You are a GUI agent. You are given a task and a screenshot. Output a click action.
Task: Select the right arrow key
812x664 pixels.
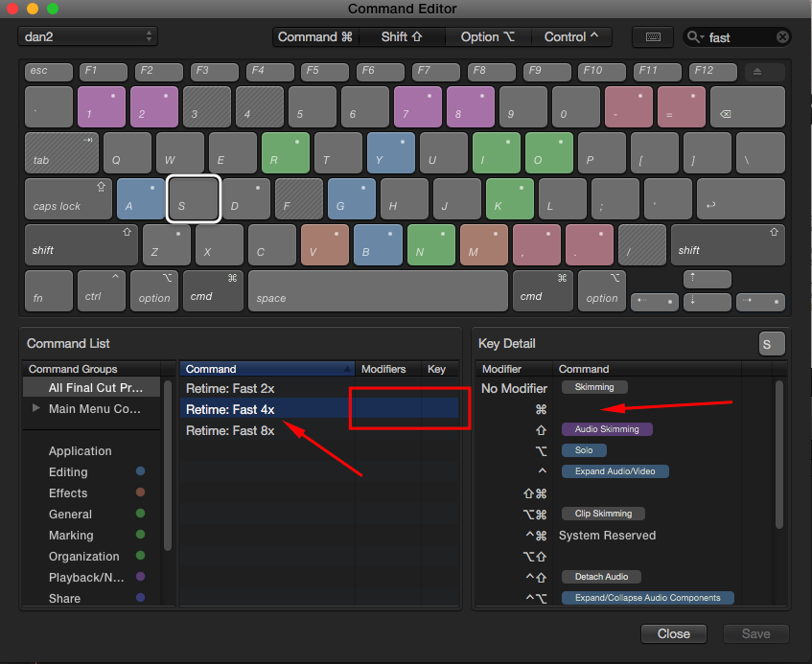[761, 302]
